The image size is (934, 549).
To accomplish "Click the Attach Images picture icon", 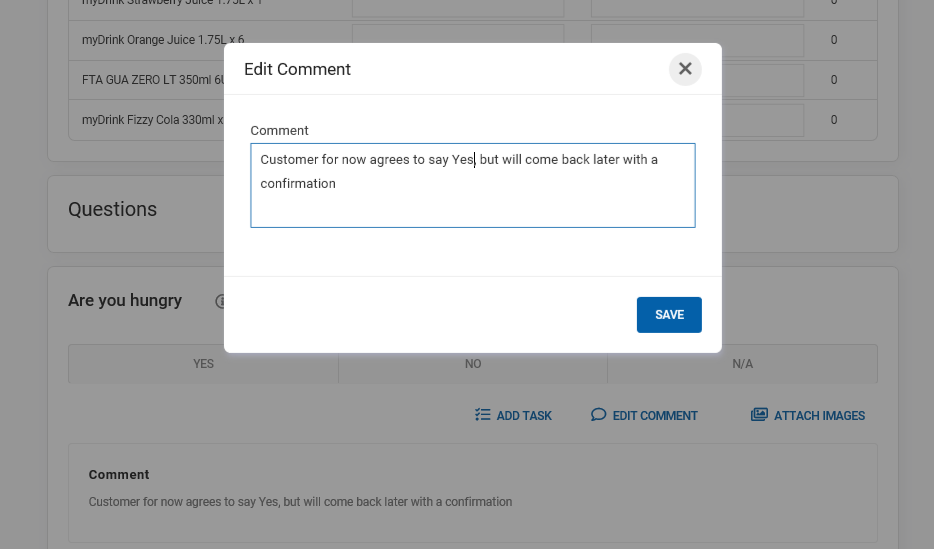I will [759, 415].
